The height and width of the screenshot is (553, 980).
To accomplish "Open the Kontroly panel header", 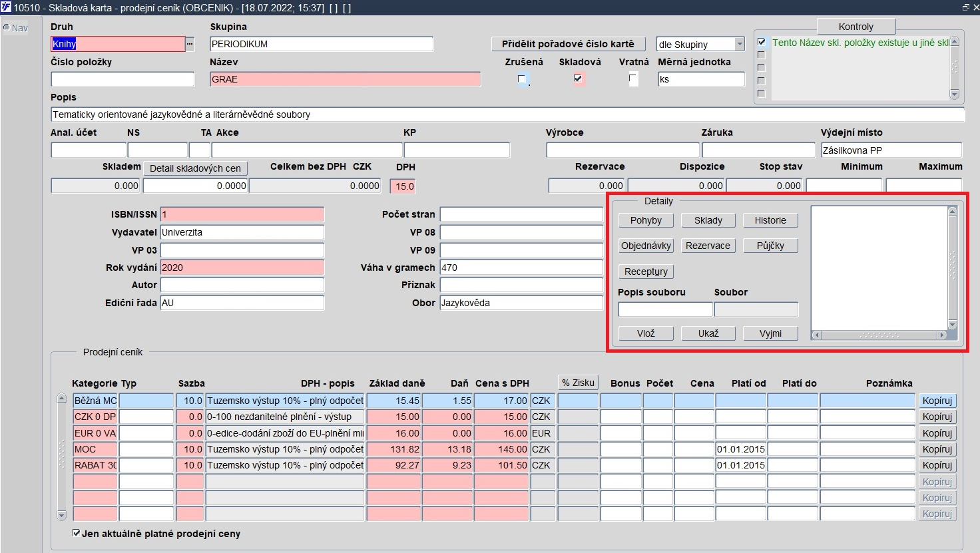I will point(856,27).
